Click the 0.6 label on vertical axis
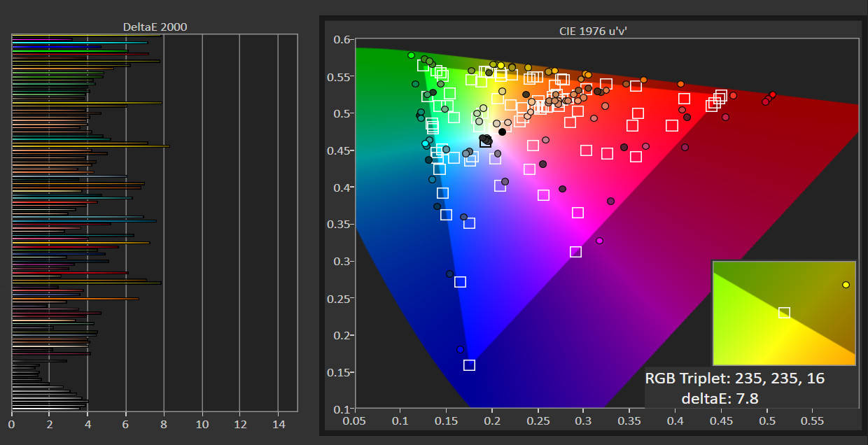868x445 pixels. click(341, 40)
